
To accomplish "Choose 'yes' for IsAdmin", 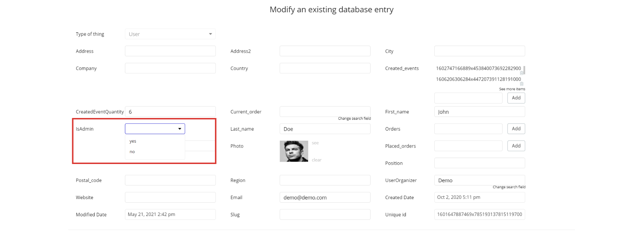I will click(x=133, y=141).
